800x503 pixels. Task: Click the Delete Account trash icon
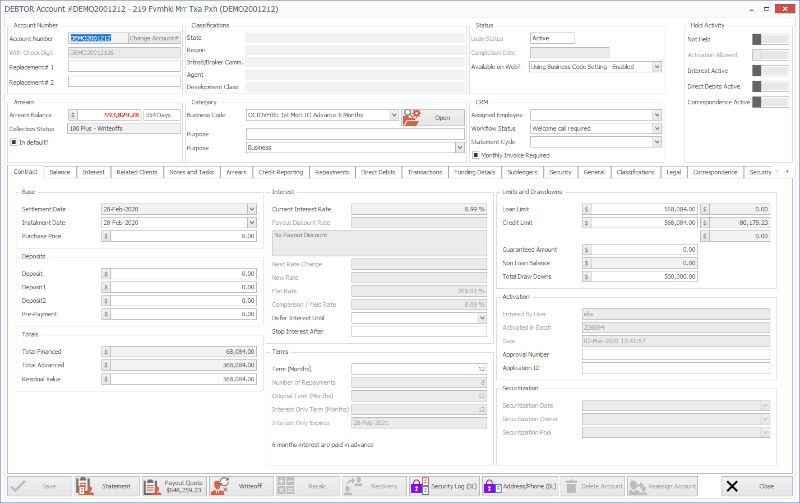tap(571, 486)
